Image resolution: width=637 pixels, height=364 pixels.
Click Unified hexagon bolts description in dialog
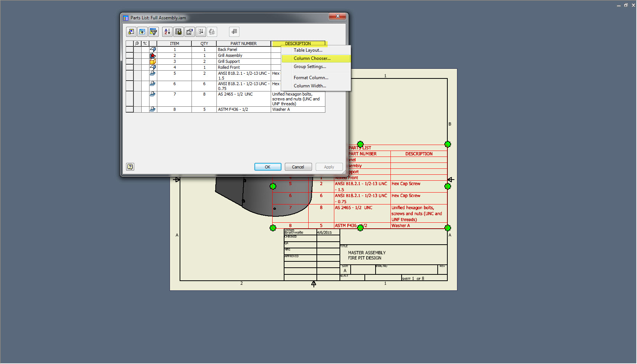pos(298,99)
